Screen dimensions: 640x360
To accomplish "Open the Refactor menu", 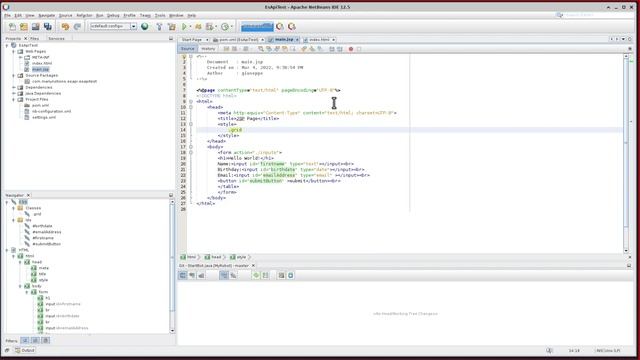I will [84, 16].
